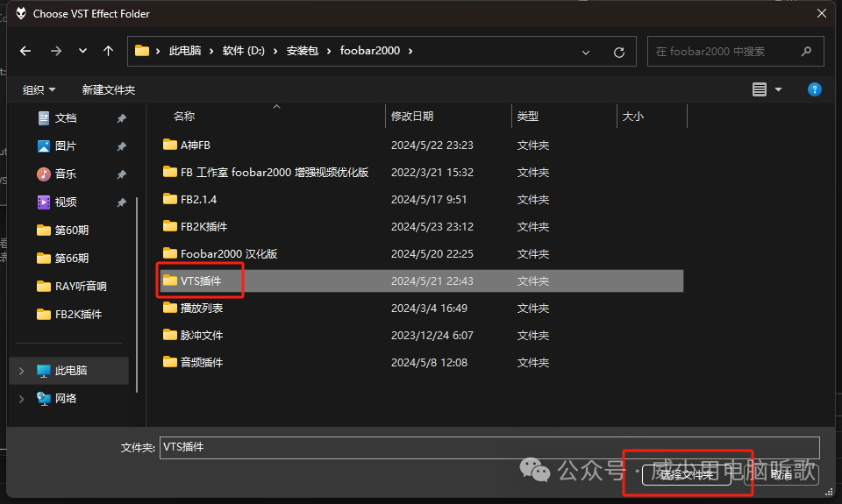842x504 pixels.
Task: Select Foobar2000 汉化版 folder
Action: pos(422,254)
